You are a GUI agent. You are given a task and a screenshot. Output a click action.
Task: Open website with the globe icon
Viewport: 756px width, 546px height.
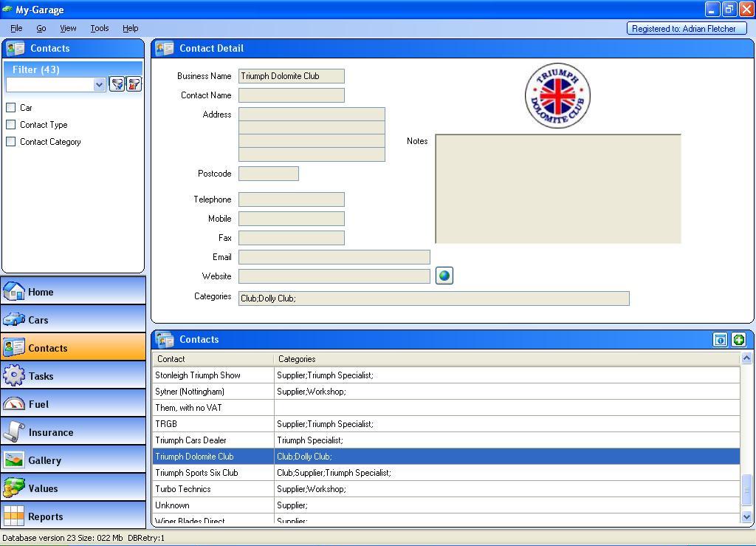[444, 276]
